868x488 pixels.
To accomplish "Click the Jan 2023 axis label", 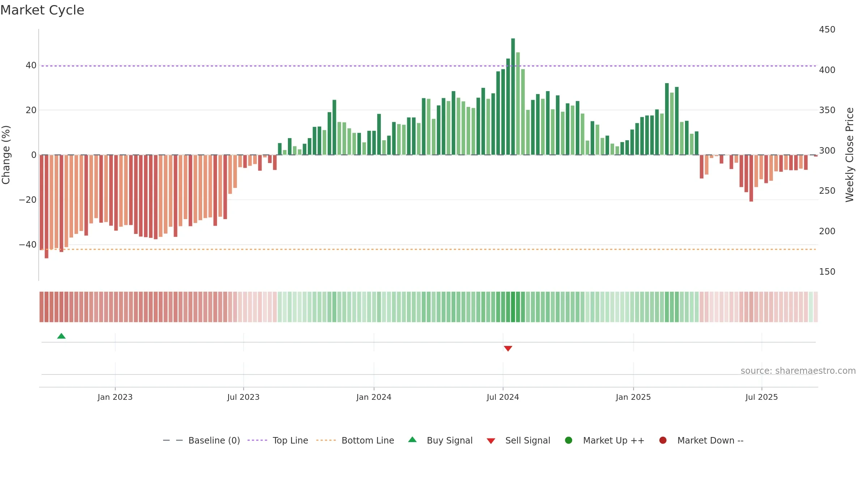I will pyautogui.click(x=115, y=397).
